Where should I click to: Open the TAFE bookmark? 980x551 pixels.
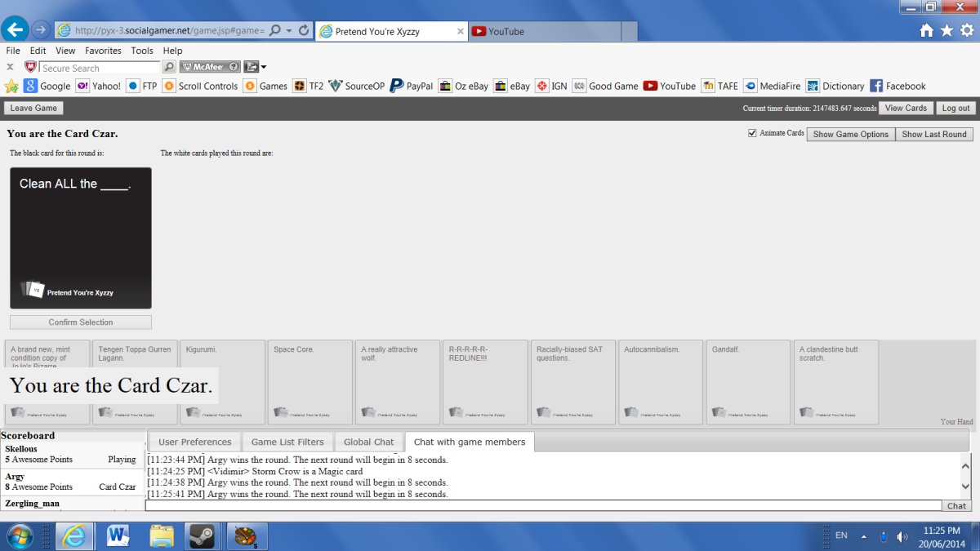click(720, 86)
